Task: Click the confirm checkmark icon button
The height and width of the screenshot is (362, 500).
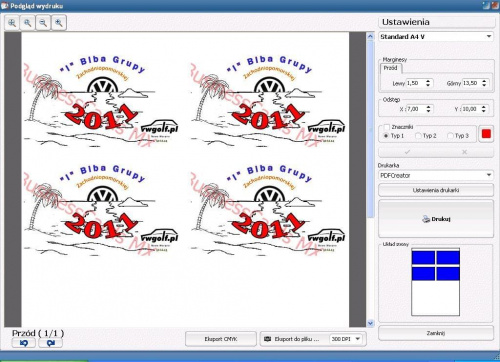Action: click(x=407, y=152)
